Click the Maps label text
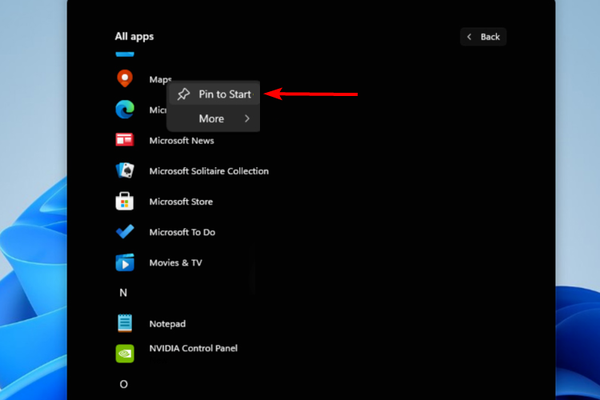The height and width of the screenshot is (400, 600). [x=160, y=80]
